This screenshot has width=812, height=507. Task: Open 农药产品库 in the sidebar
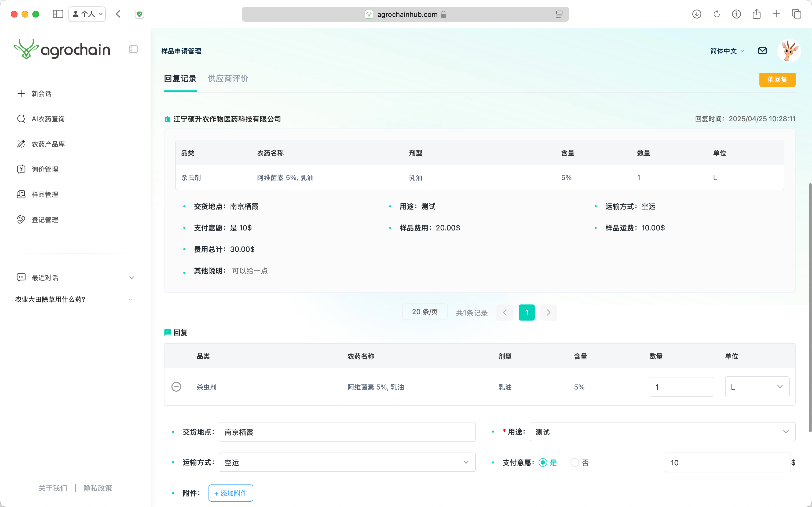(48, 144)
